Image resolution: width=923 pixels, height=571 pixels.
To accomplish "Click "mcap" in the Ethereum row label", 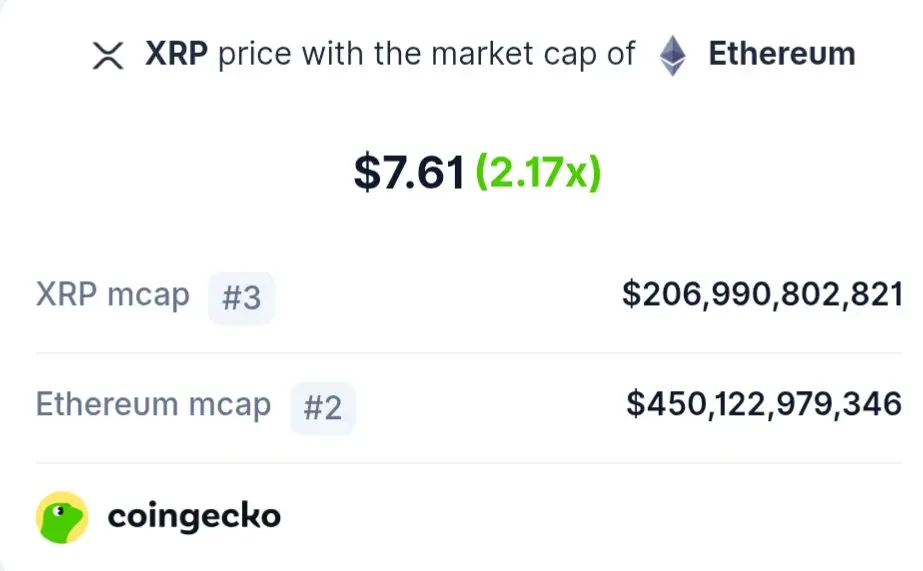I will tap(230, 406).
